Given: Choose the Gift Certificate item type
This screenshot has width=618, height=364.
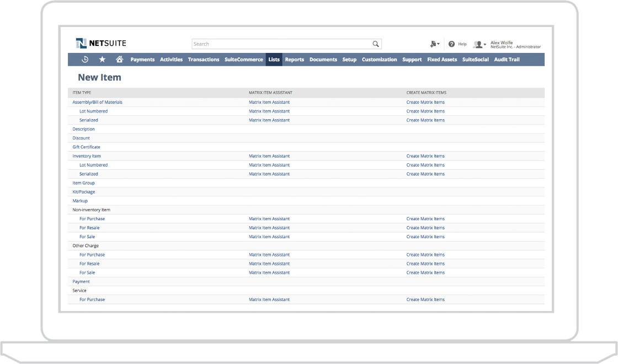Looking at the screenshot, I should [x=86, y=147].
